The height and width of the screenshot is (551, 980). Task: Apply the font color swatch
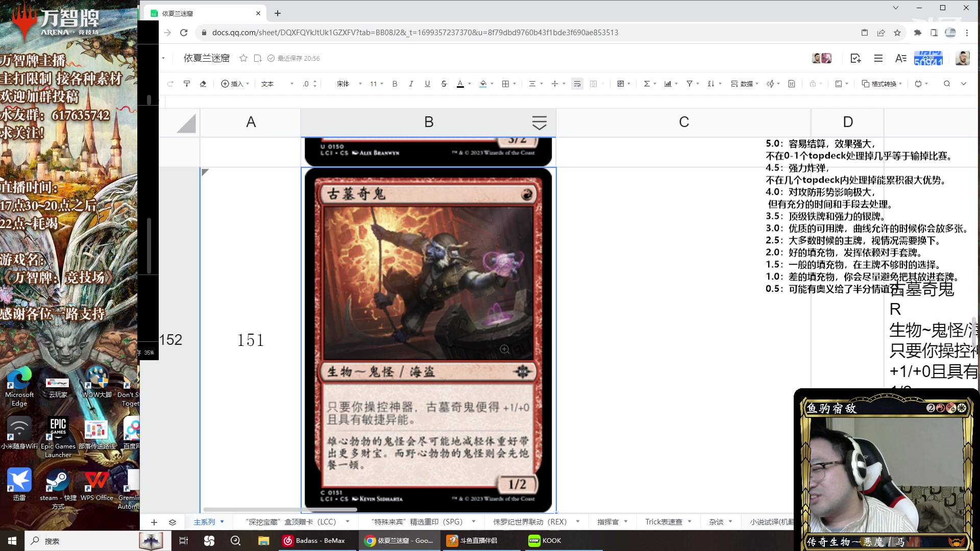click(460, 84)
